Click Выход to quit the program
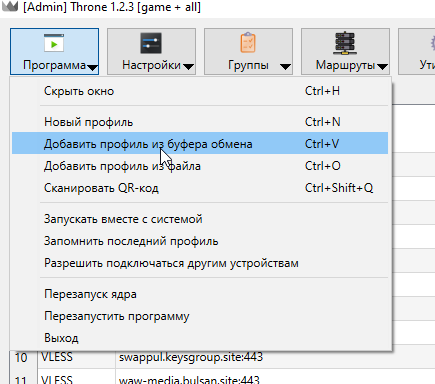The width and height of the screenshot is (435, 384). [x=200, y=338]
